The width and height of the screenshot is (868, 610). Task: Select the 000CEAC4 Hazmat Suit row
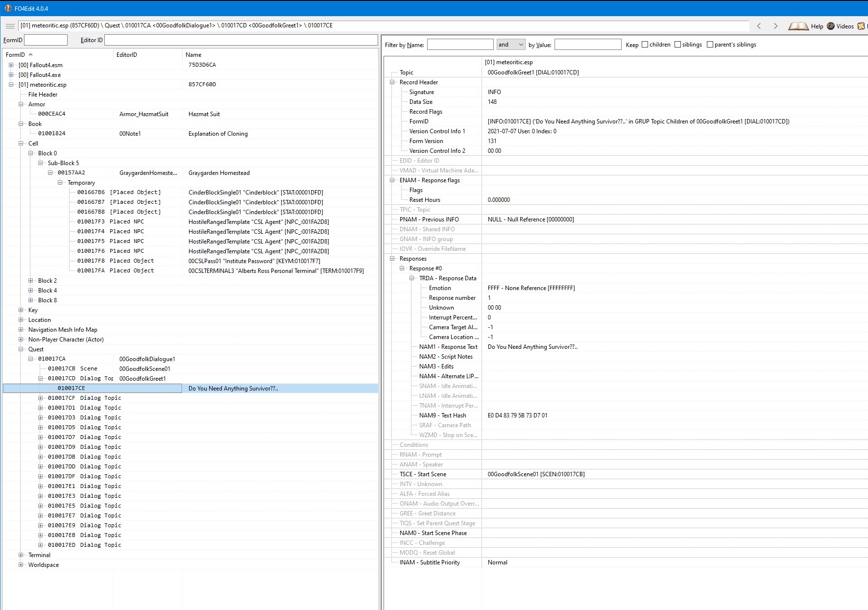tap(191, 114)
